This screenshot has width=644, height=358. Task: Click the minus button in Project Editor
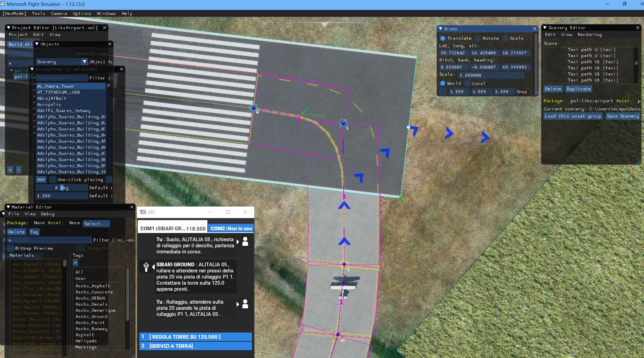[x=19, y=170]
